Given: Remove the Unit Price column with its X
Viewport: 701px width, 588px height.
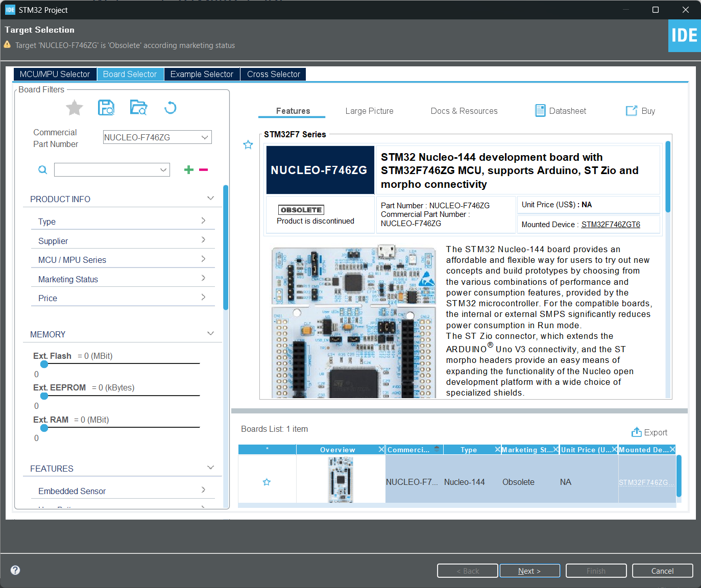Looking at the screenshot, I should coord(615,449).
